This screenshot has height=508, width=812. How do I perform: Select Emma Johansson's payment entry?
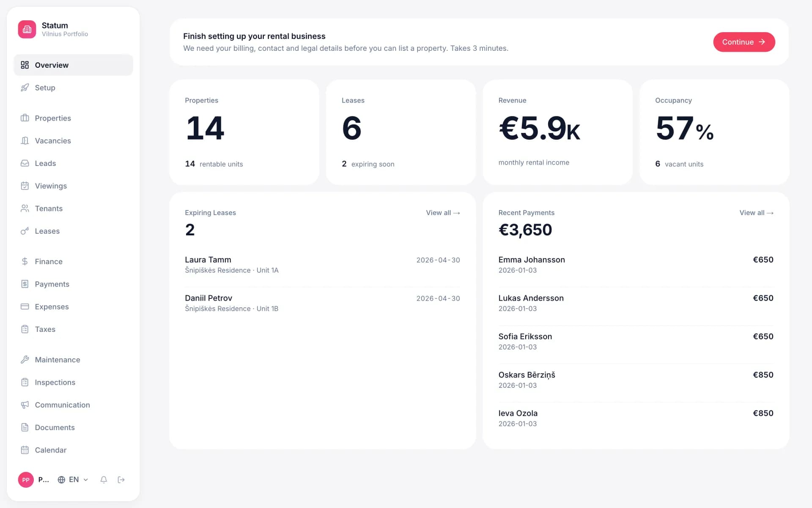[636, 265]
